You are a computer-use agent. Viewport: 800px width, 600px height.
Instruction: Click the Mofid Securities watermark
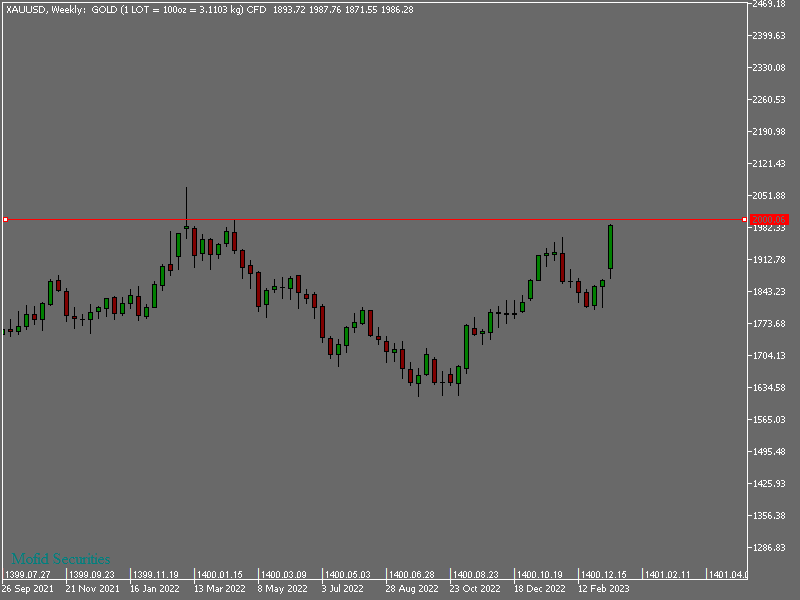(x=61, y=559)
